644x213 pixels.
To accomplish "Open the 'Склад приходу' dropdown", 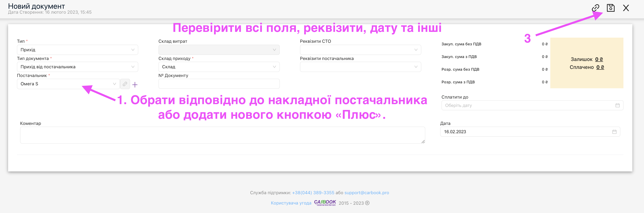I will point(219,67).
